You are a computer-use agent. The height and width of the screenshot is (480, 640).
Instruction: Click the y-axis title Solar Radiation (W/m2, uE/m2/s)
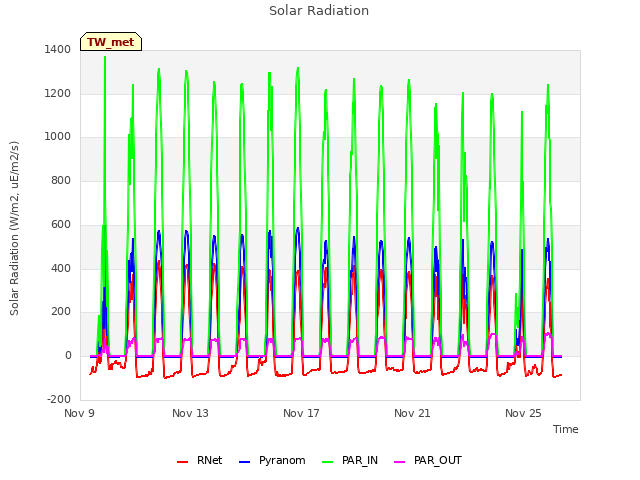click(14, 228)
